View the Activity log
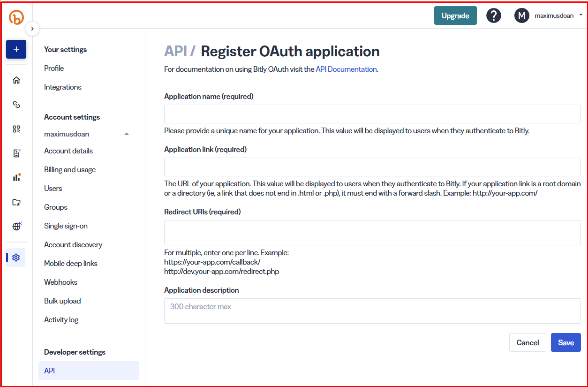This screenshot has width=588, height=387. coord(61,320)
